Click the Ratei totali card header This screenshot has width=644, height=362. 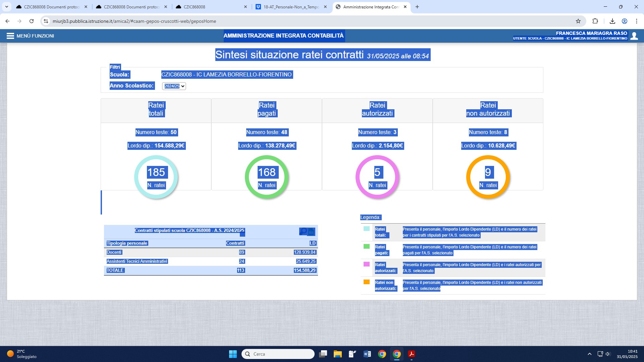point(156,110)
